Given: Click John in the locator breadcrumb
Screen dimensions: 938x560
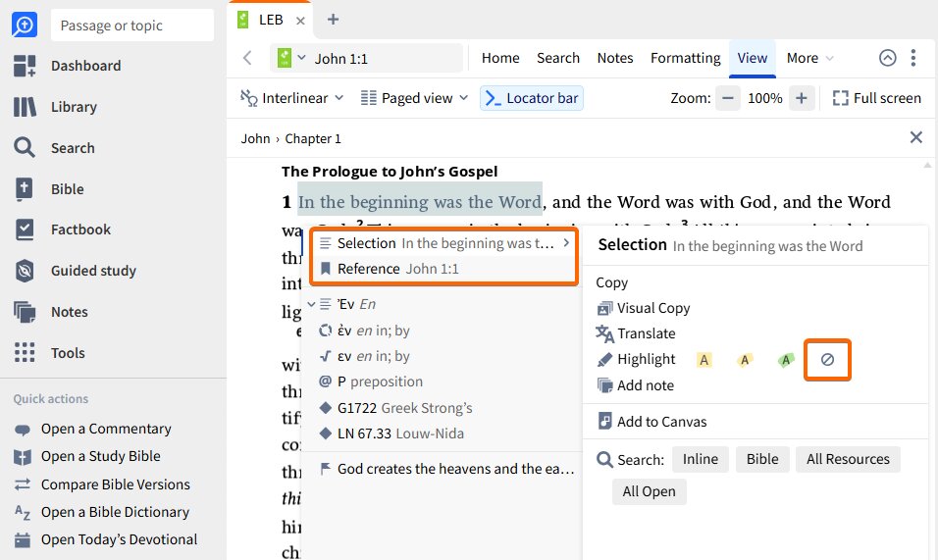Looking at the screenshot, I should pyautogui.click(x=255, y=138).
